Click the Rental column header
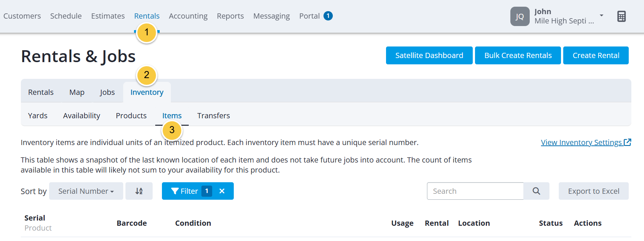Viewport: 644px width, 241px height. pyautogui.click(x=437, y=223)
